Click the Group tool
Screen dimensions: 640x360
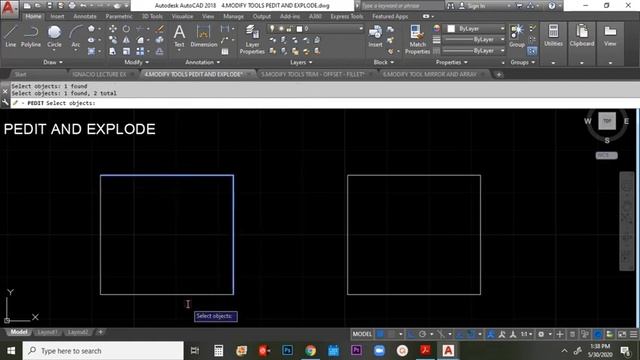pyautogui.click(x=517, y=36)
